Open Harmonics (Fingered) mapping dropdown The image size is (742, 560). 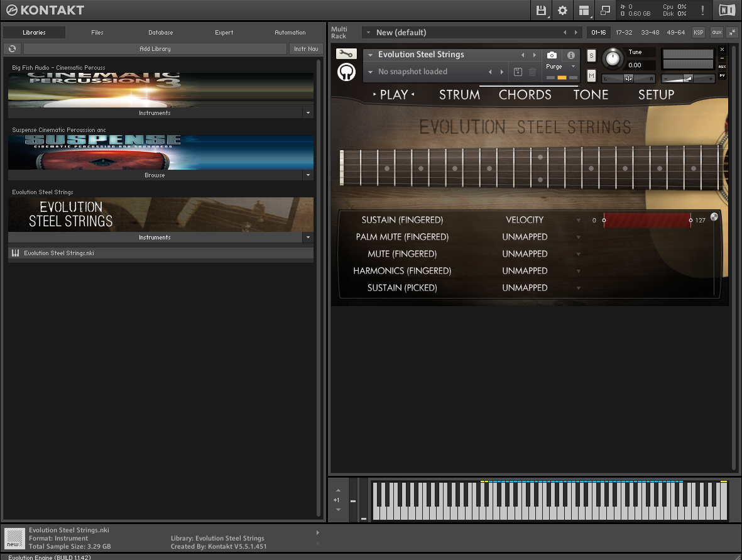(578, 272)
